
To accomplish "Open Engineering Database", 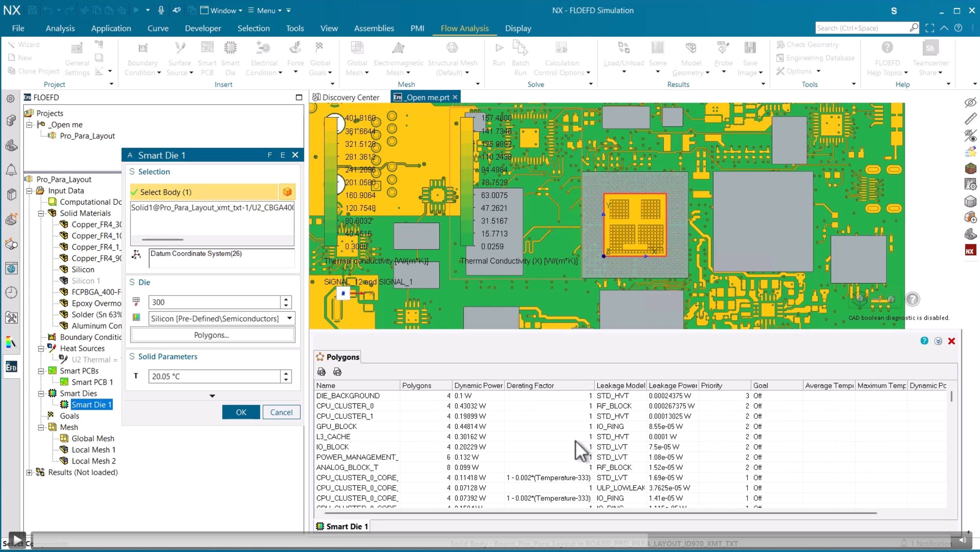I will (x=815, y=58).
